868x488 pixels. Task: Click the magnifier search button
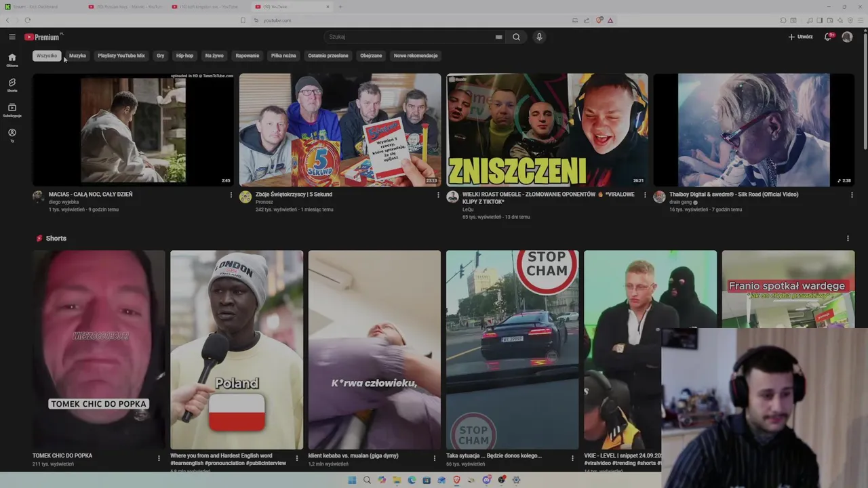(516, 37)
